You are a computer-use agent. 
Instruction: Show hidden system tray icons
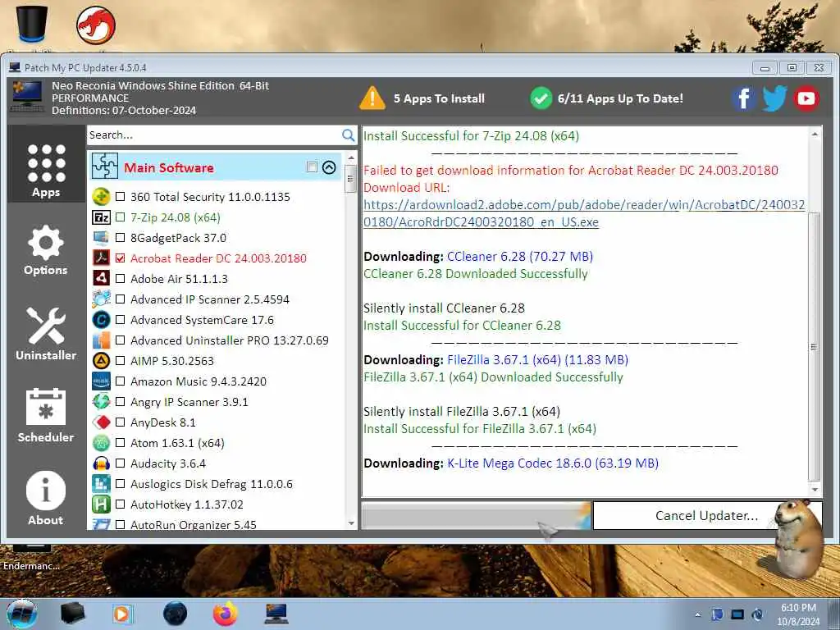pos(697,614)
